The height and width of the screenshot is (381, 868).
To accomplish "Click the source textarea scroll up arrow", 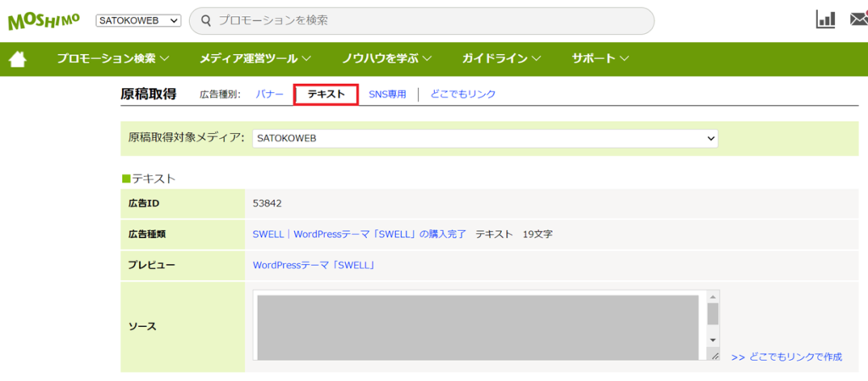I will (x=713, y=295).
